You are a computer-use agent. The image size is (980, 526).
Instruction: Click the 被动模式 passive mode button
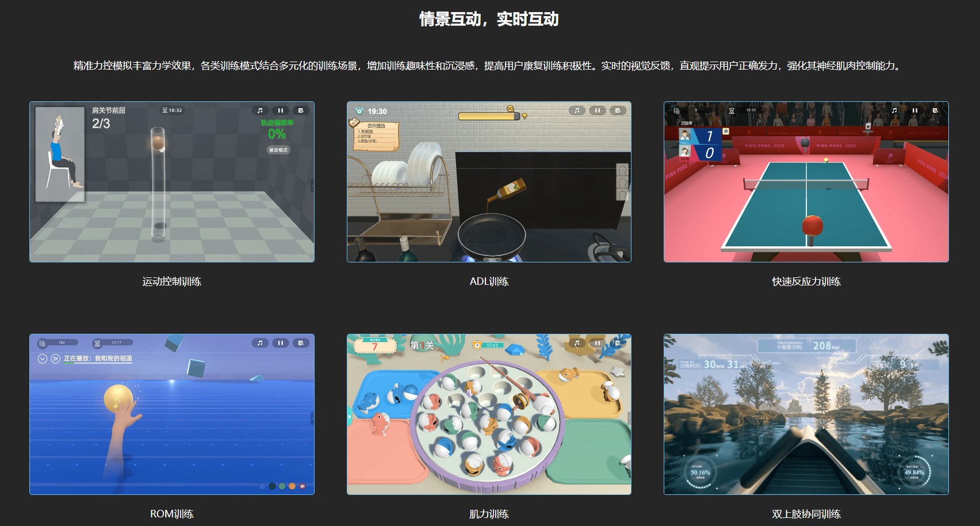278,150
